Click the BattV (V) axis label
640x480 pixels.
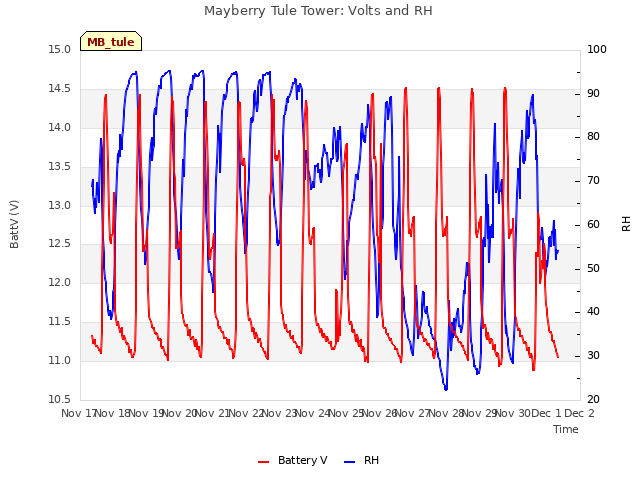pyautogui.click(x=14, y=224)
